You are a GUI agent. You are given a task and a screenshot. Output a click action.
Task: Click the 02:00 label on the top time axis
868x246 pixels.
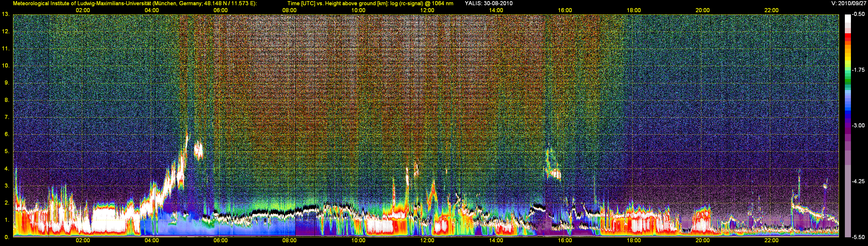click(83, 10)
